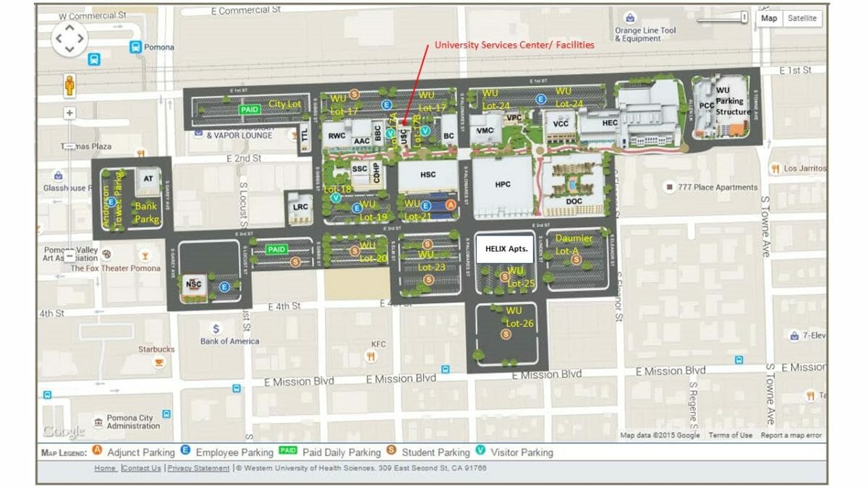Open the Terms of Use link

[731, 435]
